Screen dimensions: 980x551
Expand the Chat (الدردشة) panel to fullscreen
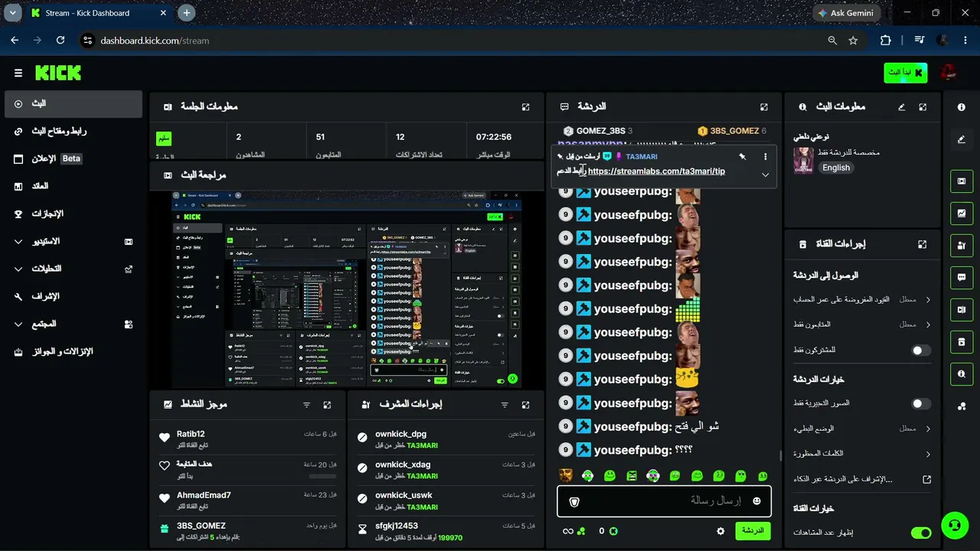(x=764, y=107)
